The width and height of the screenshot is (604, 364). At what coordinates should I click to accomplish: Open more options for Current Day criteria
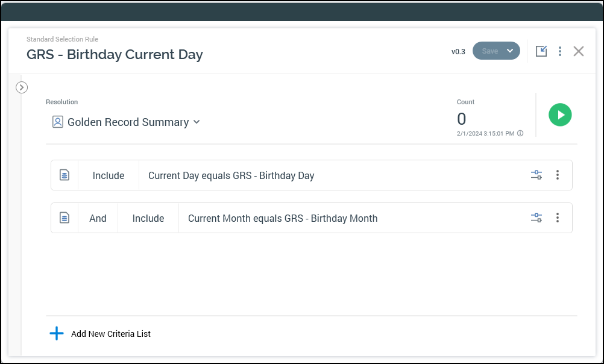click(558, 175)
